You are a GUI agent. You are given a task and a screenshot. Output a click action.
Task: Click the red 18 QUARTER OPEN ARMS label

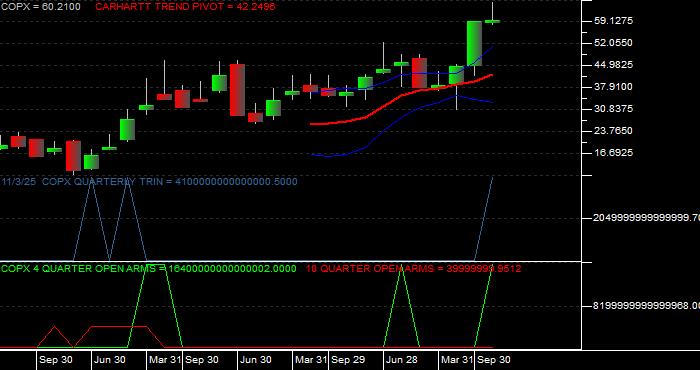click(413, 269)
